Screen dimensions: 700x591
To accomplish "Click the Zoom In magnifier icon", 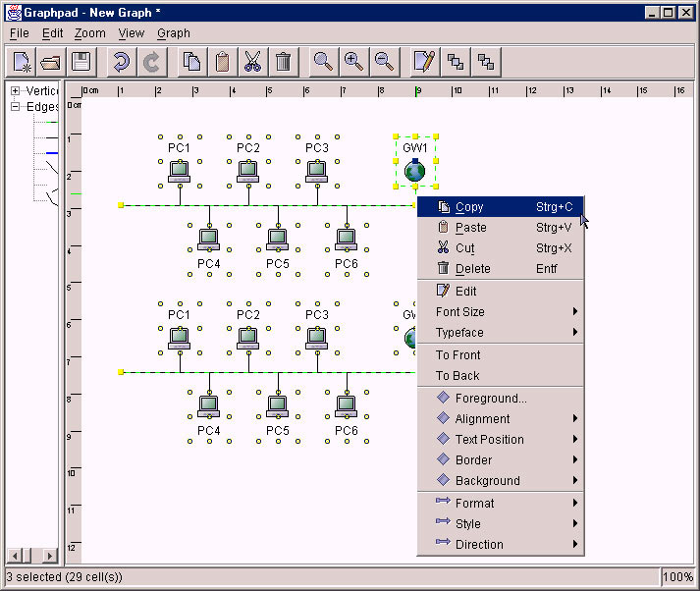I will (x=353, y=62).
